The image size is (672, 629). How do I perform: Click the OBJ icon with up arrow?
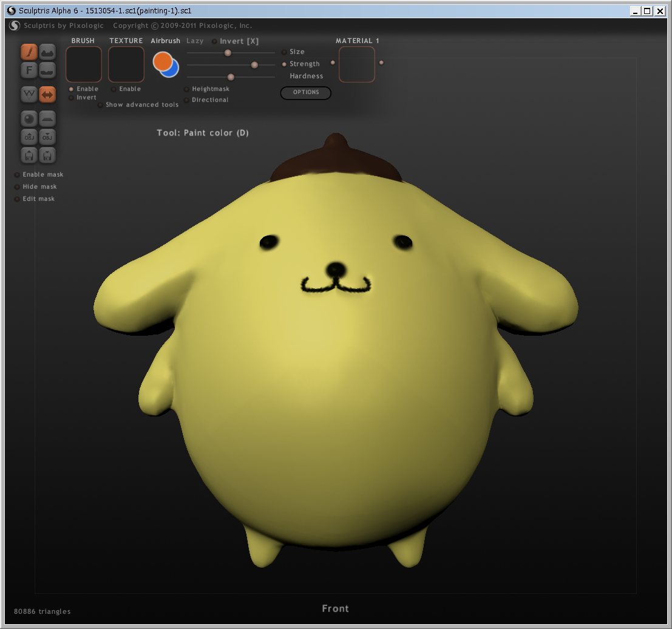[x=29, y=137]
